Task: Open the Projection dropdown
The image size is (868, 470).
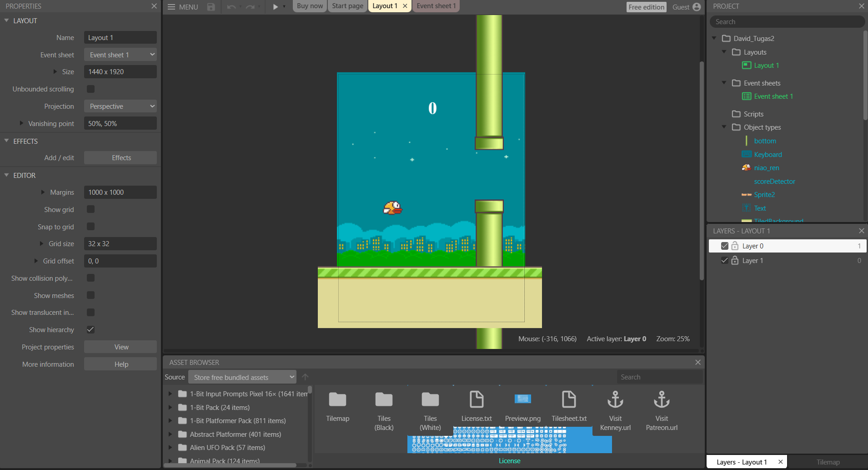Action: (x=120, y=106)
